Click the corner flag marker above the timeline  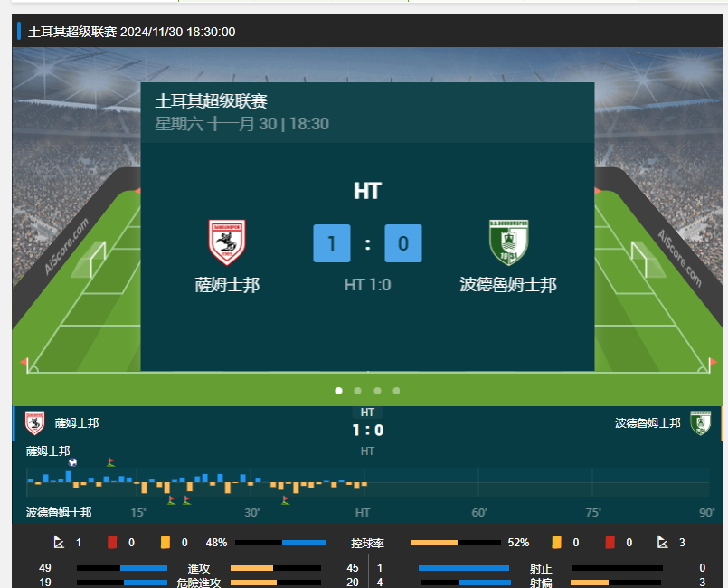pyautogui.click(x=110, y=461)
